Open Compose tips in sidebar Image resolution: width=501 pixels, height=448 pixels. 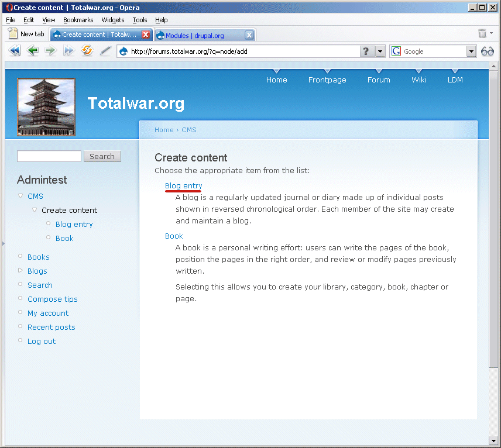pyautogui.click(x=53, y=299)
